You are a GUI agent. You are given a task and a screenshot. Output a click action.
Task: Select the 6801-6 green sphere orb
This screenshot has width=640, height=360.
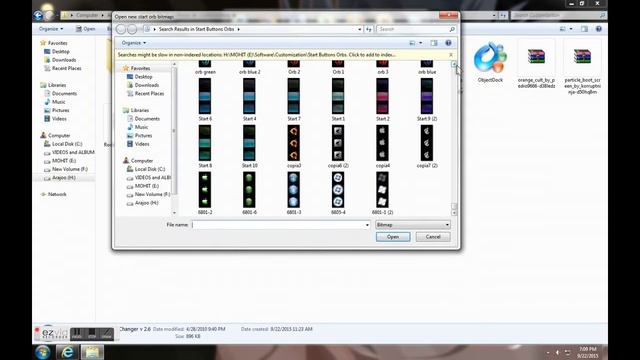(249, 190)
